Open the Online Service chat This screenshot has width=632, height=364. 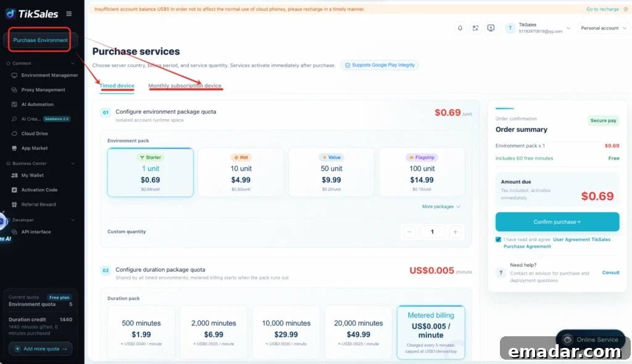(x=591, y=339)
